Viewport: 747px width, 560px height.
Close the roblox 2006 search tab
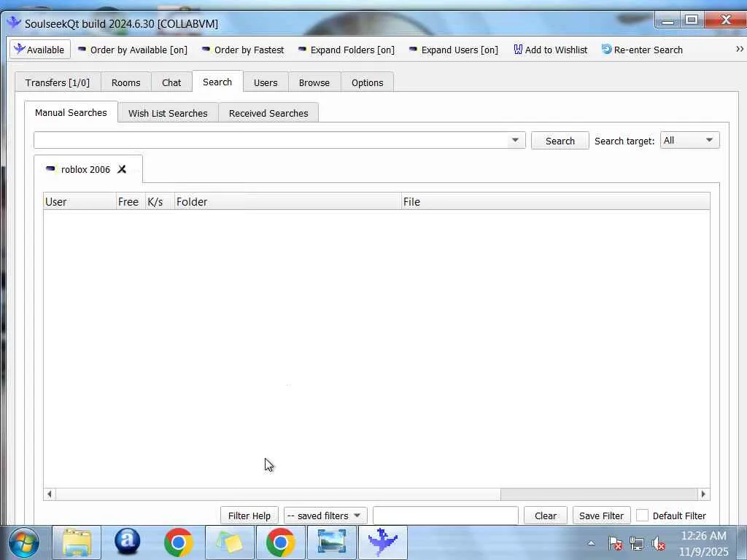coord(122,169)
